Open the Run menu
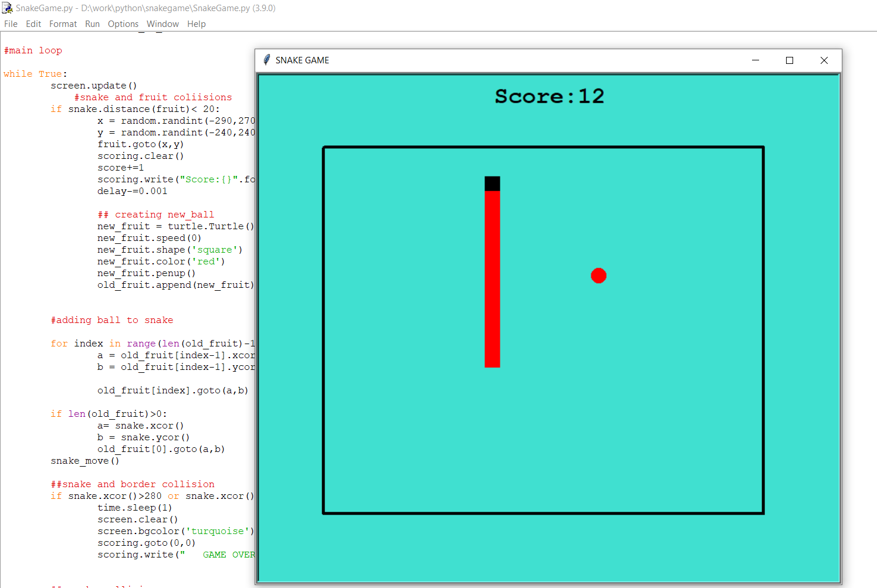Screen dimensions: 877x588 click(x=92, y=24)
